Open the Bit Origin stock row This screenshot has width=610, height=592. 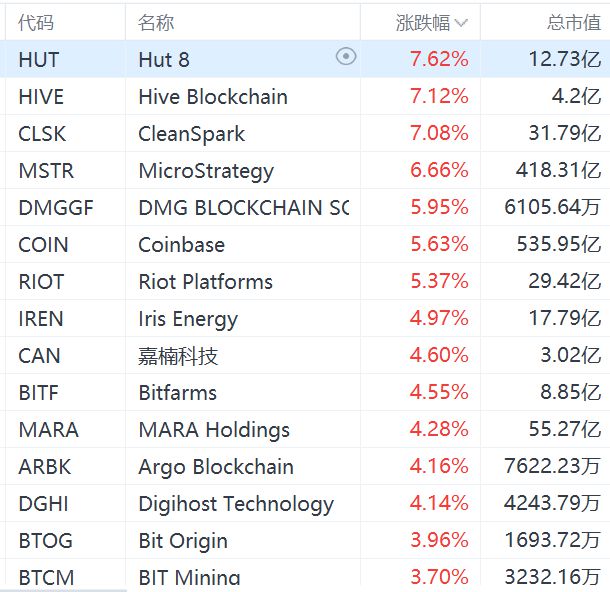(x=182, y=540)
